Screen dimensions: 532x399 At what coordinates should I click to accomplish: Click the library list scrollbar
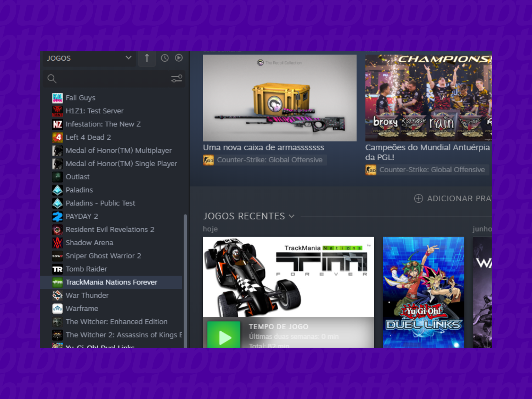pos(185,281)
